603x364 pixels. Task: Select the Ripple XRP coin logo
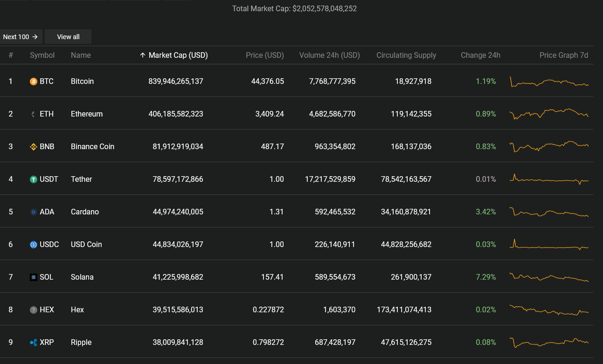(x=33, y=342)
